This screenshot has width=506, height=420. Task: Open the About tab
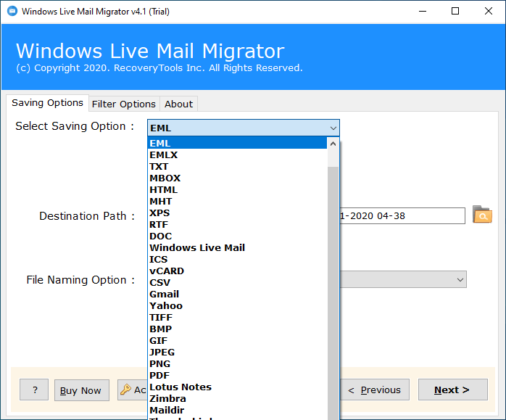[x=178, y=104]
